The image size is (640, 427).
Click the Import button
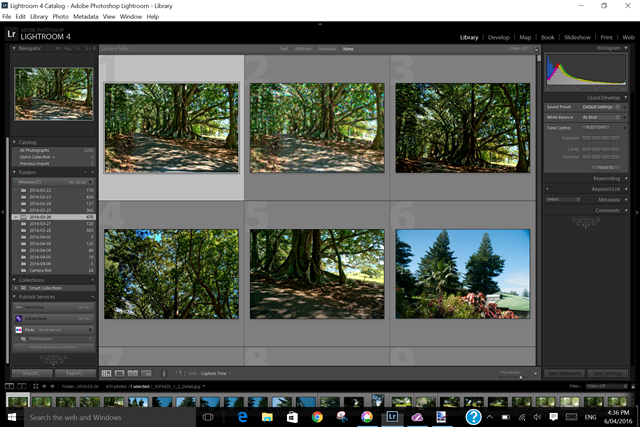pos(32,373)
